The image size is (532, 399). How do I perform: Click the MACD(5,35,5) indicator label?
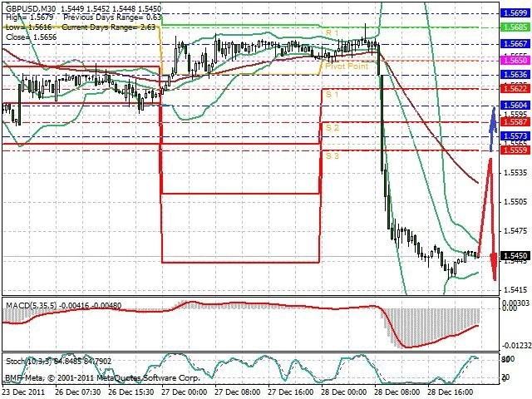pos(32,305)
